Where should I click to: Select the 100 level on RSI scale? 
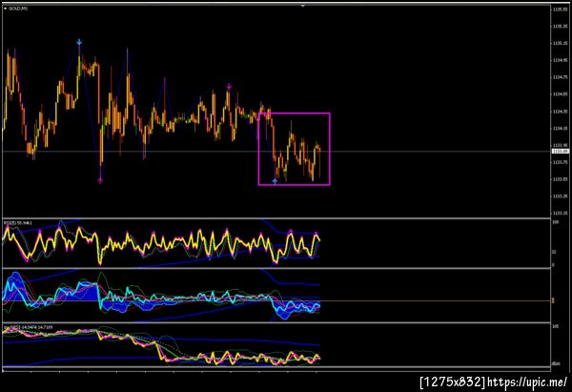[555, 222]
